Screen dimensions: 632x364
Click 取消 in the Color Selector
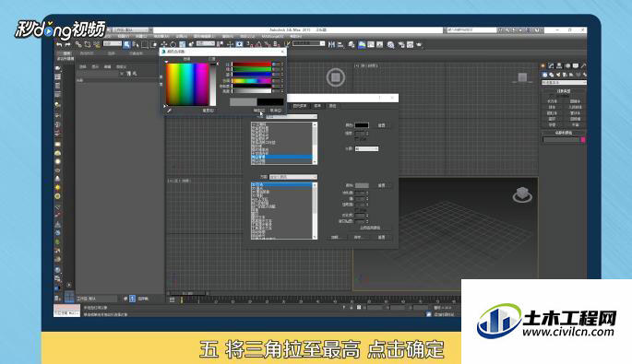pos(276,111)
